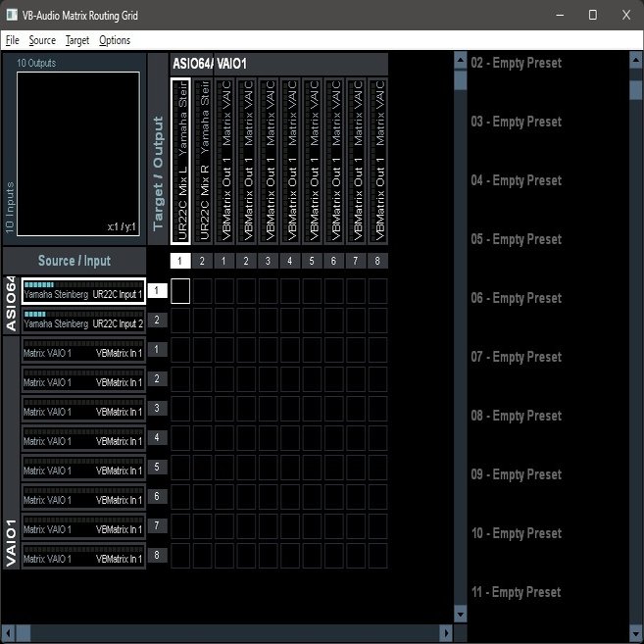Viewport: 644px width, 644px height.
Task: Click the app icon in the title bar
Action: click(x=12, y=15)
